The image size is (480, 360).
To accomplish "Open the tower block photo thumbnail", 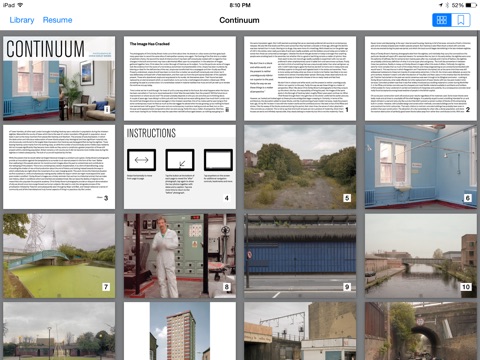I will 180,331.
